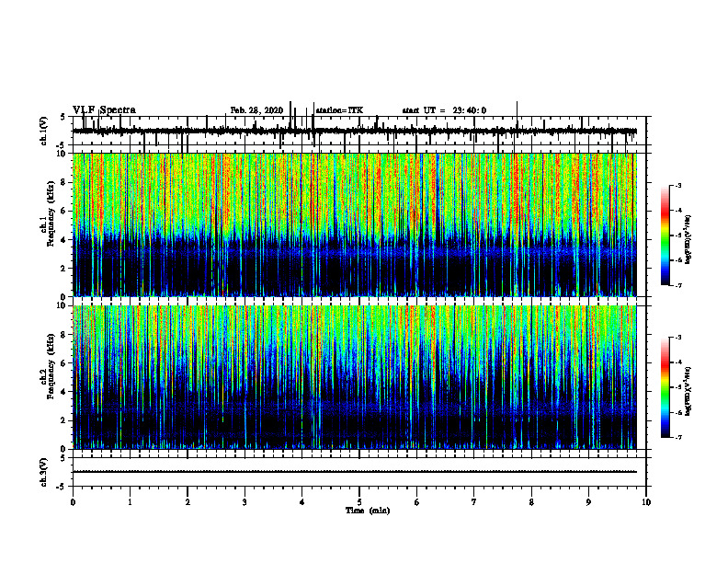The width and height of the screenshot is (728, 563).
Task: Click the "8" tick on the Time axis
Action: 531,502
